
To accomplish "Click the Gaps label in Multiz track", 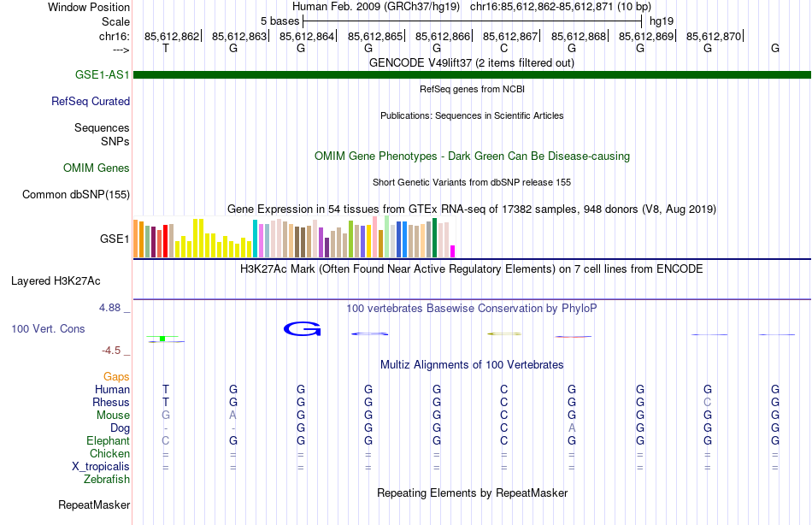I will (116, 377).
